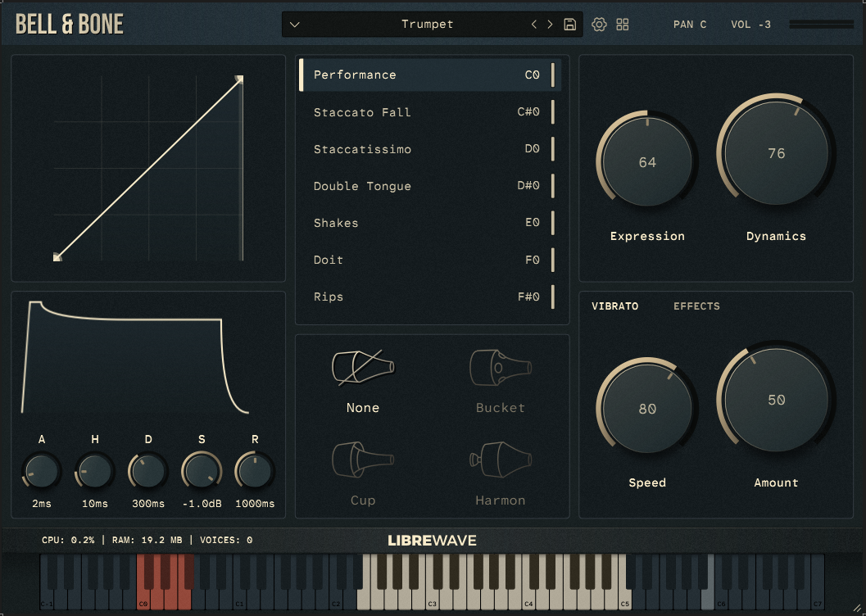Click the 2ms attack value
This screenshot has width=866, height=616.
42,504
